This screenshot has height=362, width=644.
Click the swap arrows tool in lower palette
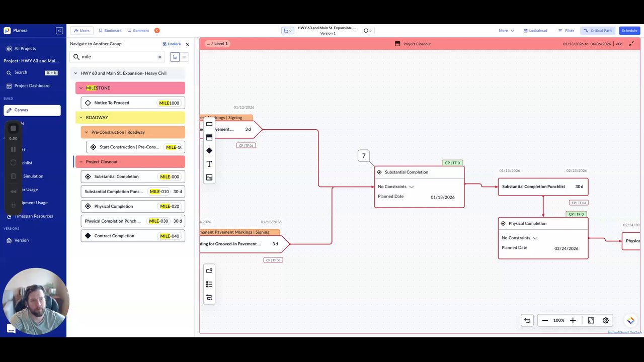[209, 298]
